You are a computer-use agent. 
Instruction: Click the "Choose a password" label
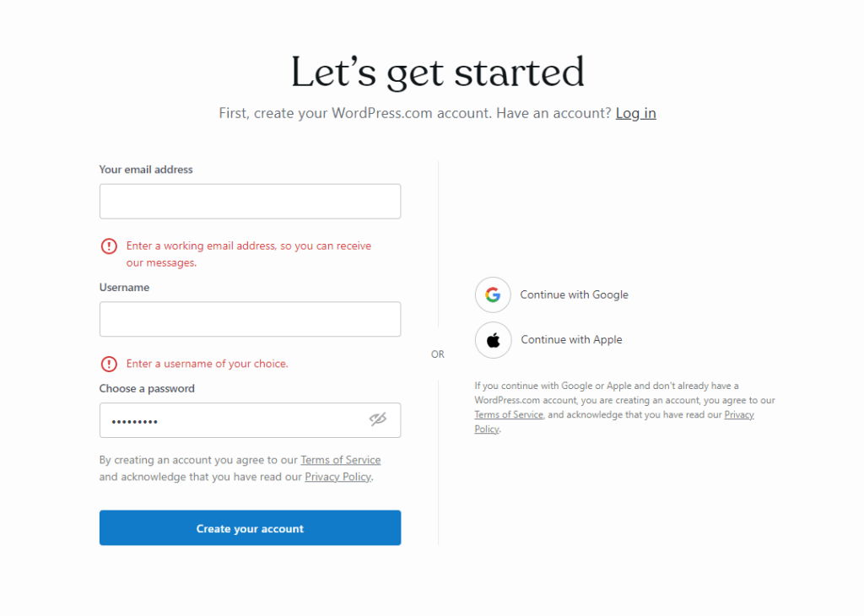point(147,389)
